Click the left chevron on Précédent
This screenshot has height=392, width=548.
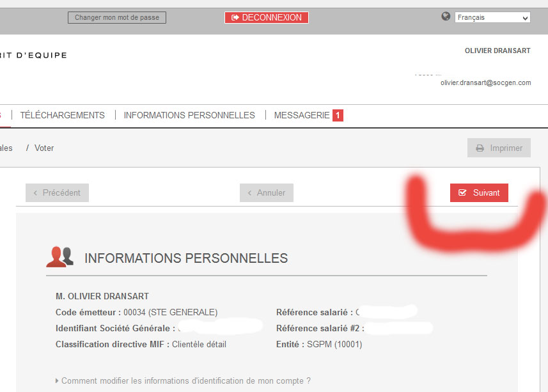pyautogui.click(x=36, y=193)
